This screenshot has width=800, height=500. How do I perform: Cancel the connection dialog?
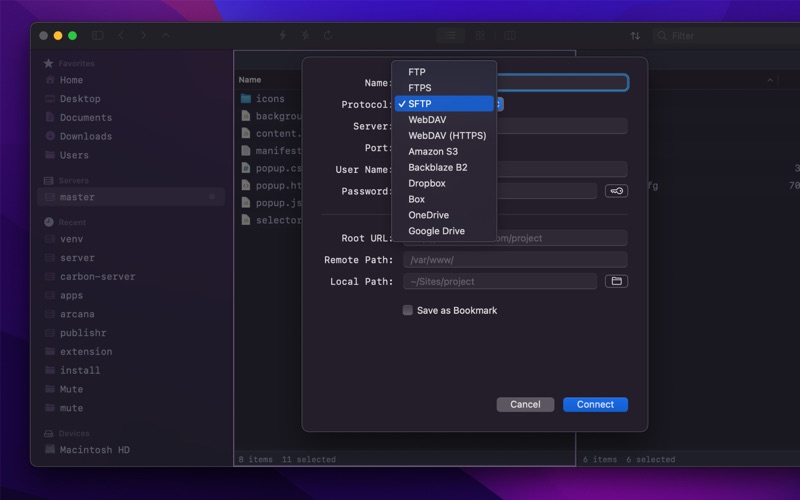point(525,404)
